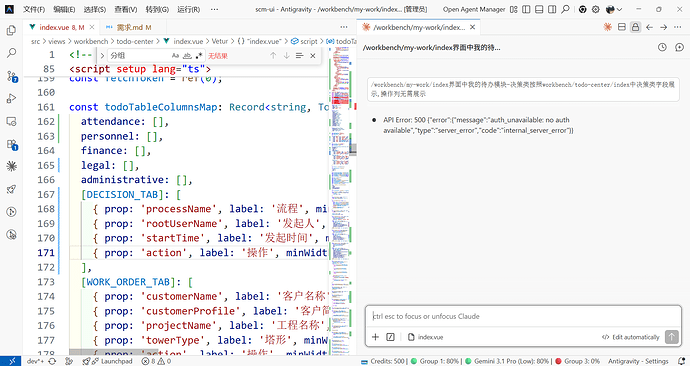Navigate forward with right arrow
The height and width of the screenshot is (366, 690).
pyautogui.click(x=664, y=27)
